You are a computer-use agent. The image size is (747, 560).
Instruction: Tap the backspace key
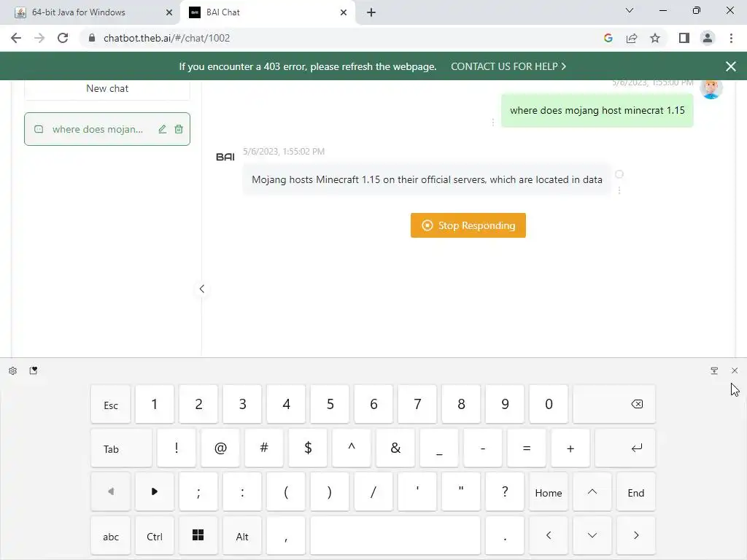614,404
